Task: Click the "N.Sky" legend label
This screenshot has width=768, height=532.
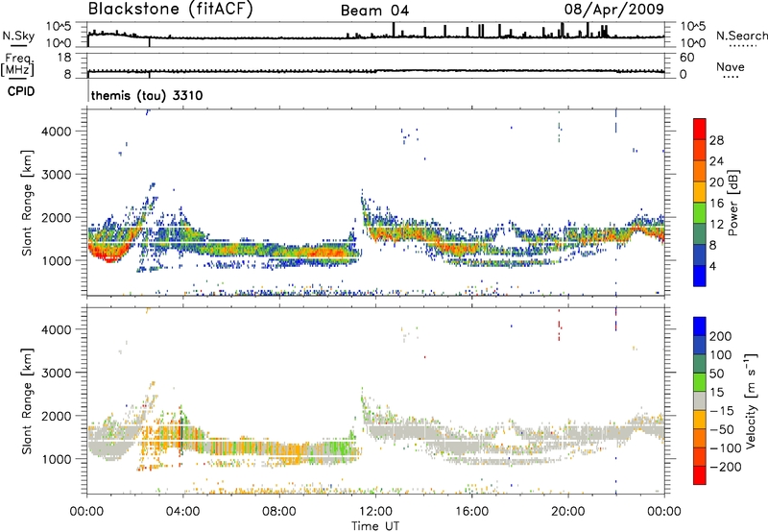Action: point(18,36)
